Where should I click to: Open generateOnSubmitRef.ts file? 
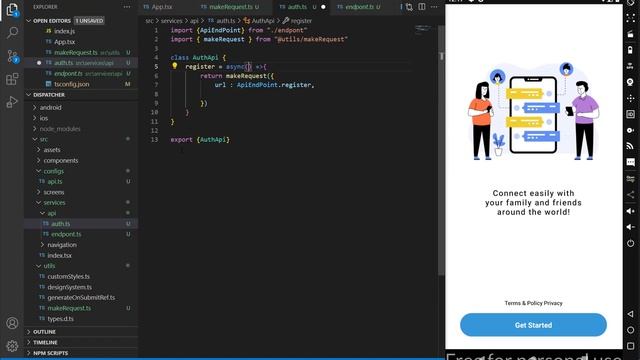(x=81, y=298)
